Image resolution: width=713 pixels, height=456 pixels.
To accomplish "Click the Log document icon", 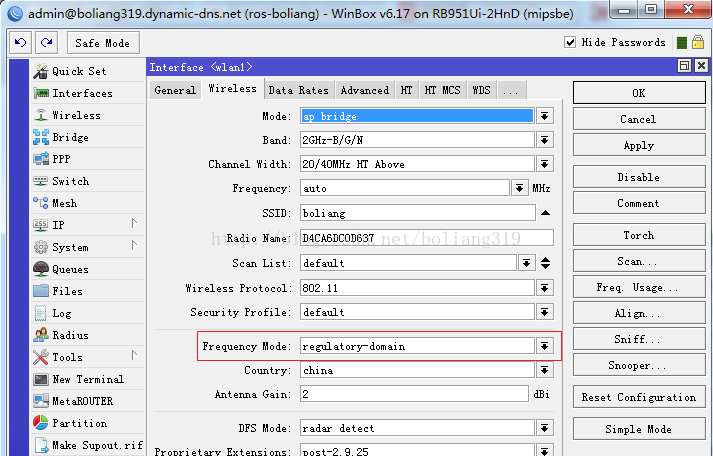I will pyautogui.click(x=40, y=313).
